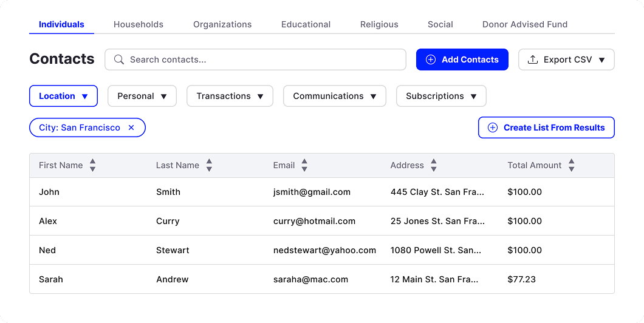This screenshot has width=644, height=323.
Task: Sort by Email column arrows
Action: point(304,165)
